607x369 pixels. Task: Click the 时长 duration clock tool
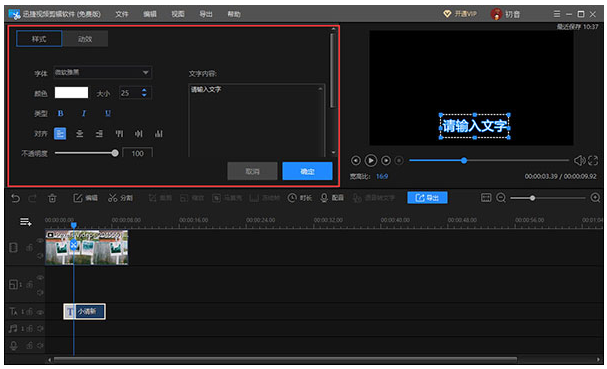[x=300, y=198]
